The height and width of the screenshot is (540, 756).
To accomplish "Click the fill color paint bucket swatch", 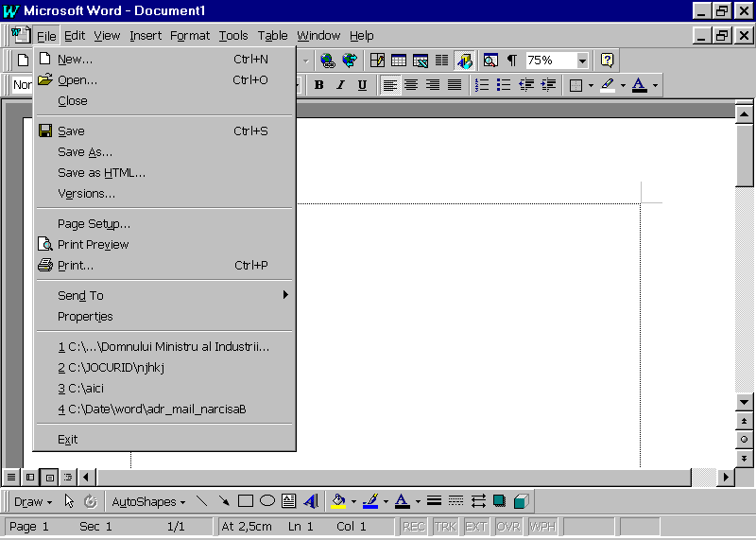I will 339,501.
